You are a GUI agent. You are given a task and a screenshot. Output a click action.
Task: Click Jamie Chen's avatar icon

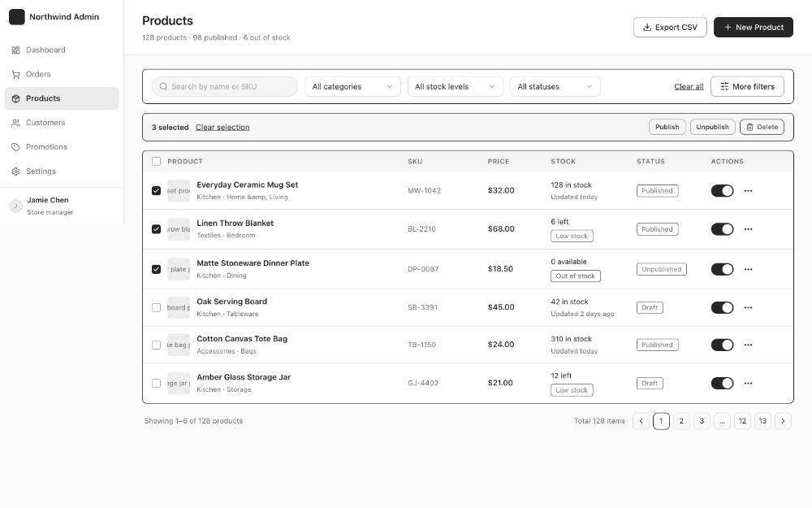pyautogui.click(x=15, y=206)
